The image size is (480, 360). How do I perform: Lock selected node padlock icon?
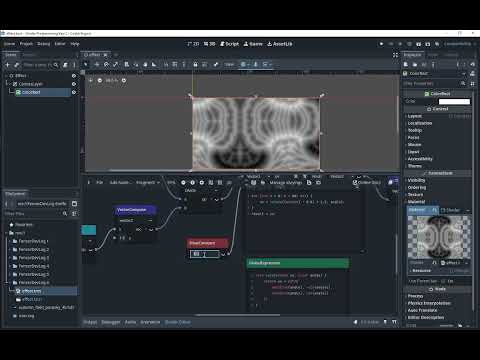point(195,64)
